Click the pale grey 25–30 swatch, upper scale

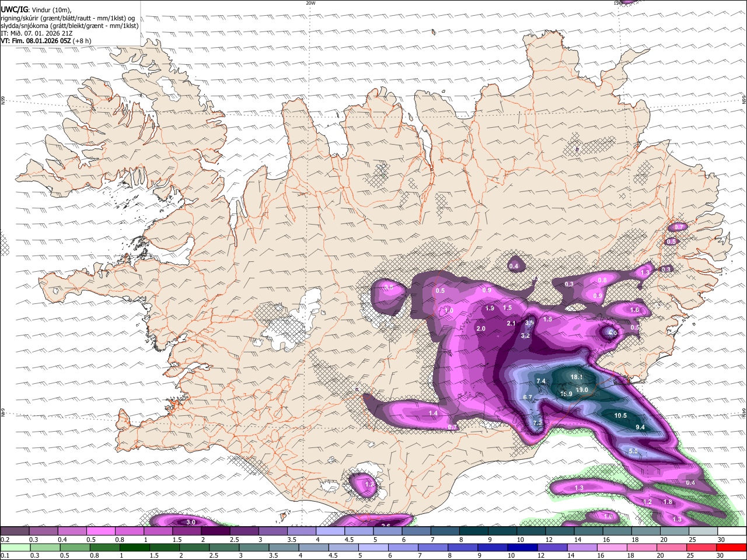tap(703, 531)
